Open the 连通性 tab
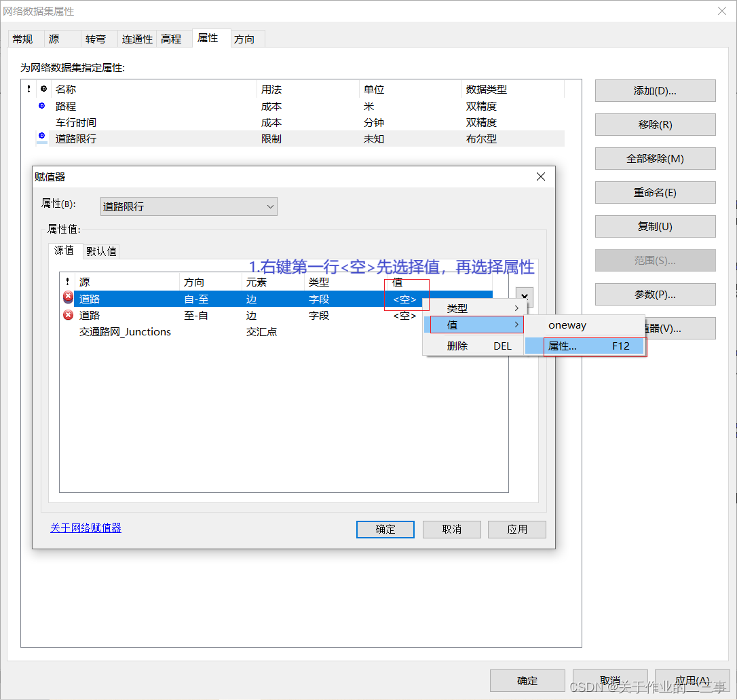 point(137,39)
